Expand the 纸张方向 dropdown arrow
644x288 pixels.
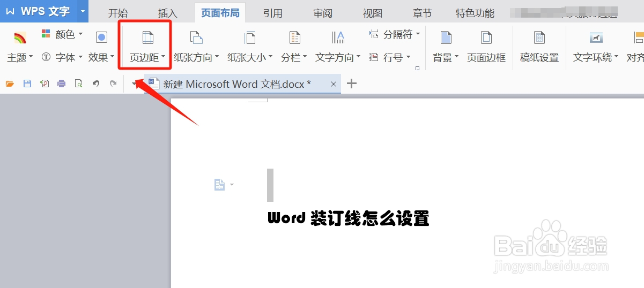217,57
